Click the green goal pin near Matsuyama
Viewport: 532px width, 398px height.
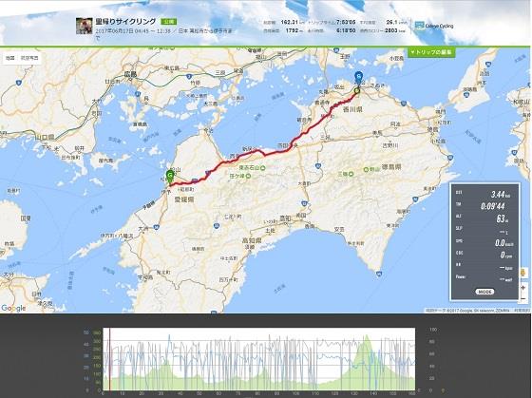click(x=170, y=177)
